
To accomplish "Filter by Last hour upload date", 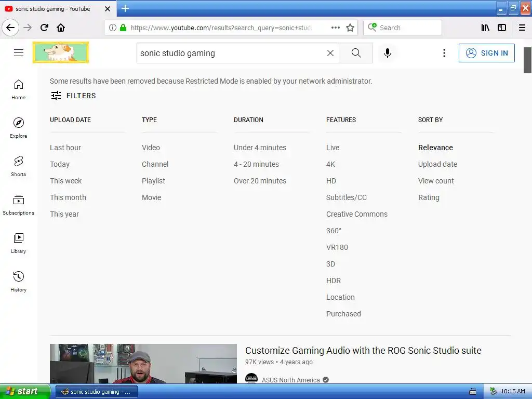I will pos(65,148).
